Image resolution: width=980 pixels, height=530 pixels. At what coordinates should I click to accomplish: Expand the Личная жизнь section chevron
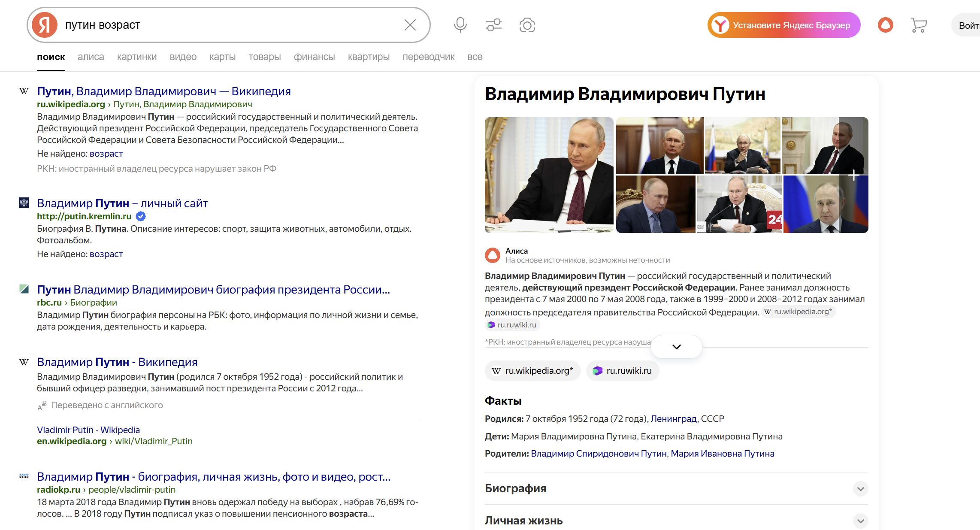(x=860, y=521)
